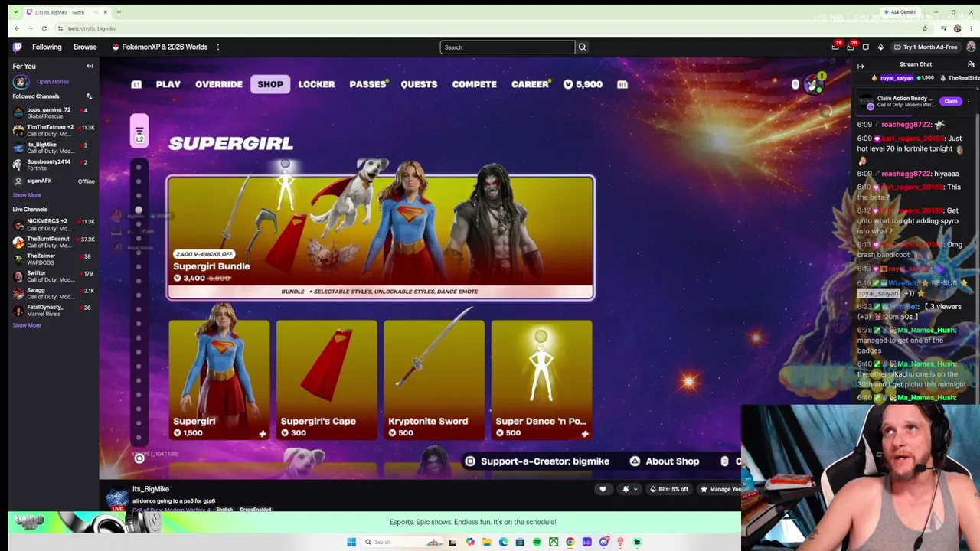Click Open stories in For You
This screenshot has height=551, width=980.
coord(53,82)
